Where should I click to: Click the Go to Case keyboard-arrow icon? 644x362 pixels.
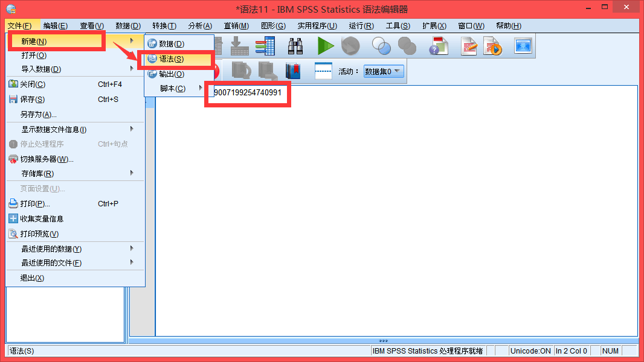[240, 46]
